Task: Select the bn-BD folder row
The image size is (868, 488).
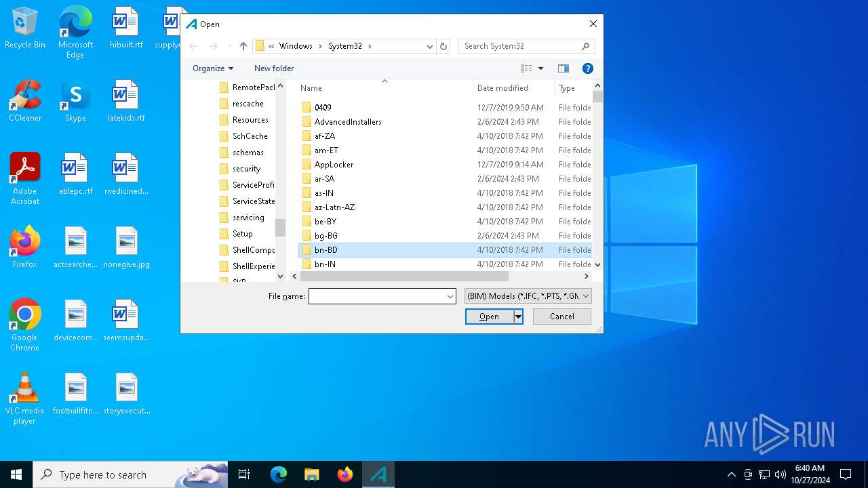Action: click(x=445, y=250)
